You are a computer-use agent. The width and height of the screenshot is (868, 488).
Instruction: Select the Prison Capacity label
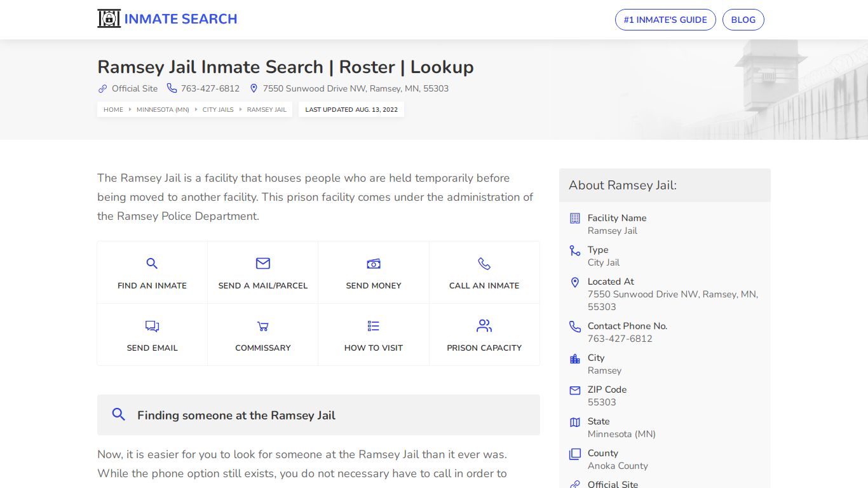[484, 348]
